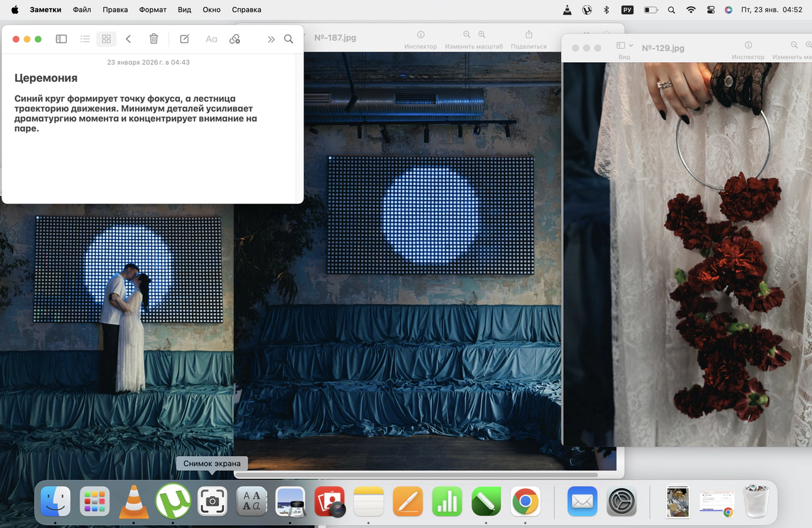Image resolution: width=812 pixels, height=528 pixels.
Task: Open Inspector for №-187.jpg
Action: click(421, 35)
